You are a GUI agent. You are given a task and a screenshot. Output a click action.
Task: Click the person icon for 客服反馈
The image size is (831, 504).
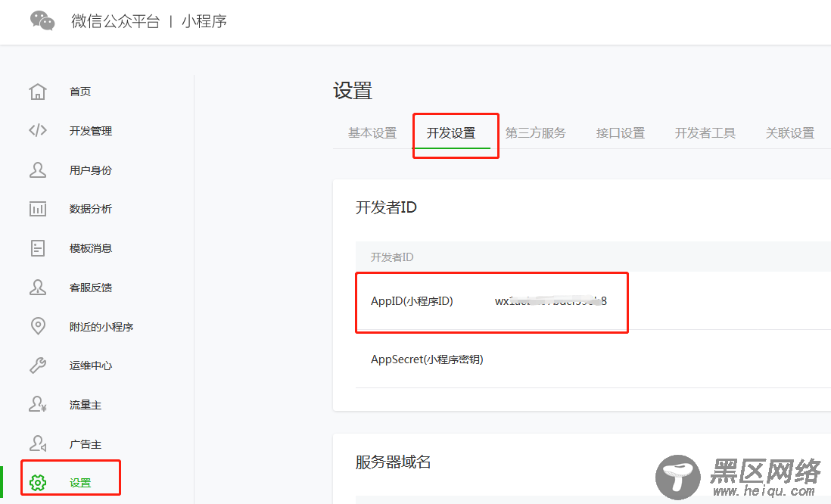pyautogui.click(x=38, y=288)
